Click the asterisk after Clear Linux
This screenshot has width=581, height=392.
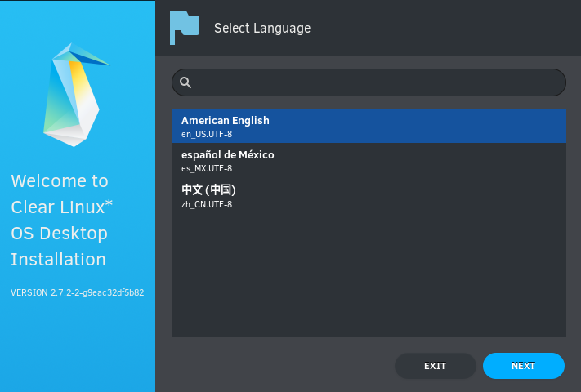coord(109,203)
